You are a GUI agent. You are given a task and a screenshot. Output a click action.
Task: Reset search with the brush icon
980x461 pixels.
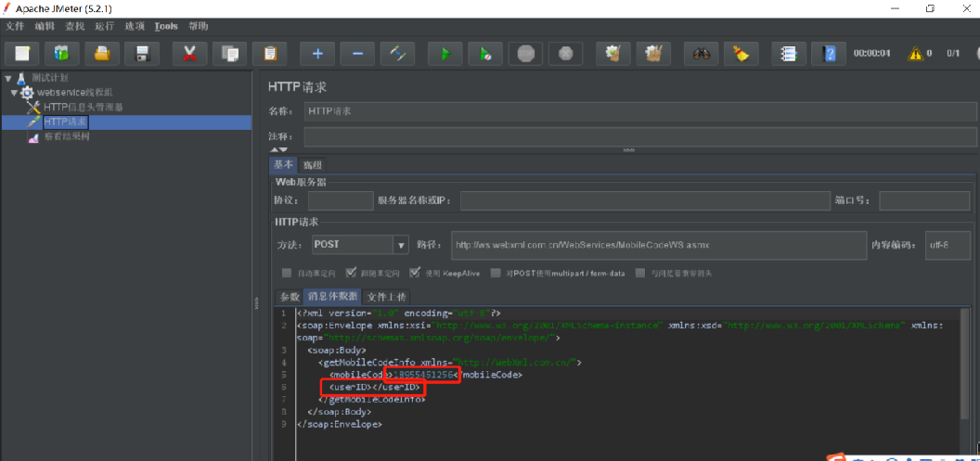click(741, 54)
